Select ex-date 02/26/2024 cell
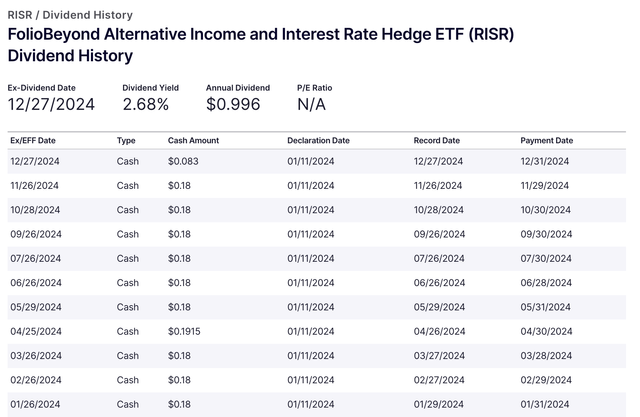 [36, 380]
